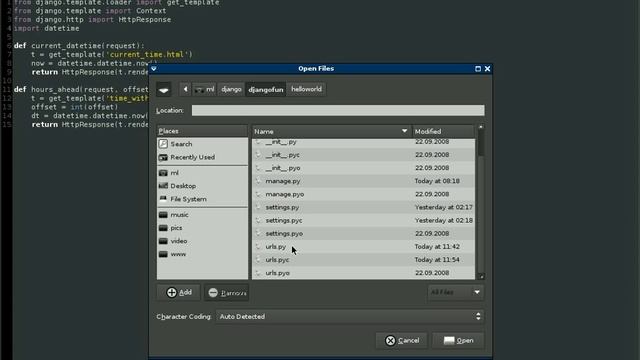Image resolution: width=640 pixels, height=360 pixels.
Task: Open the Character Coding dropdown
Action: pos(350,316)
